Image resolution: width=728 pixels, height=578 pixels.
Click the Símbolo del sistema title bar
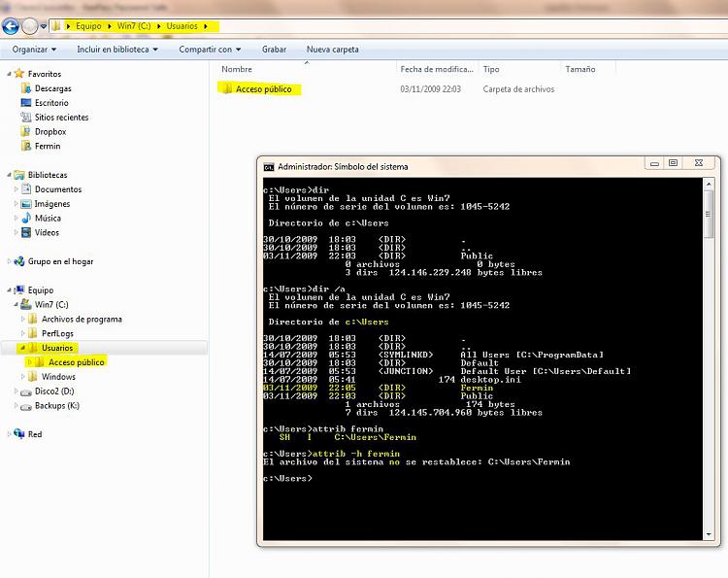pos(450,166)
